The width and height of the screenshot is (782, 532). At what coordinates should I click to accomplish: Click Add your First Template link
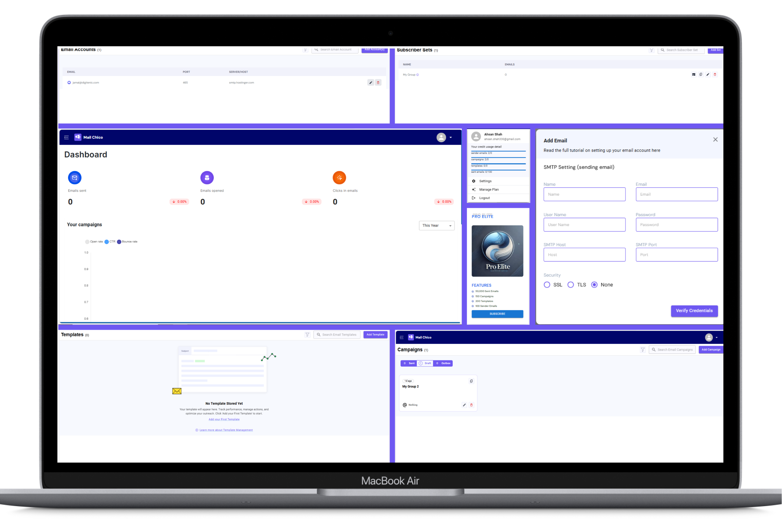[224, 419]
